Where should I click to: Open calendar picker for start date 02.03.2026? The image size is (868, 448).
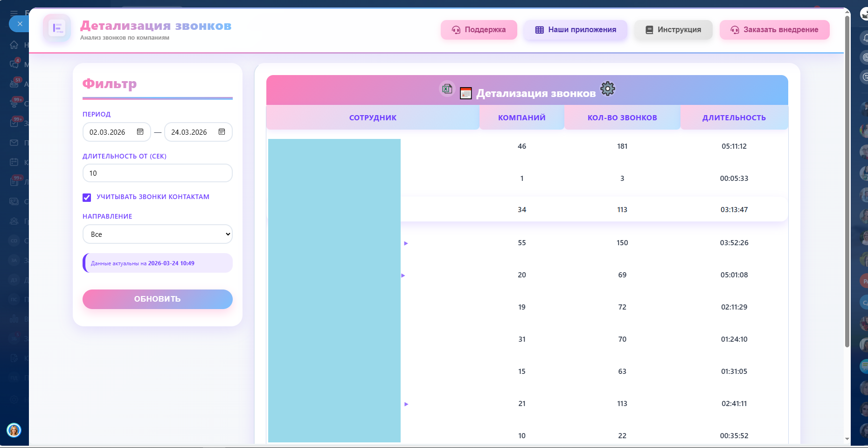pyautogui.click(x=140, y=132)
